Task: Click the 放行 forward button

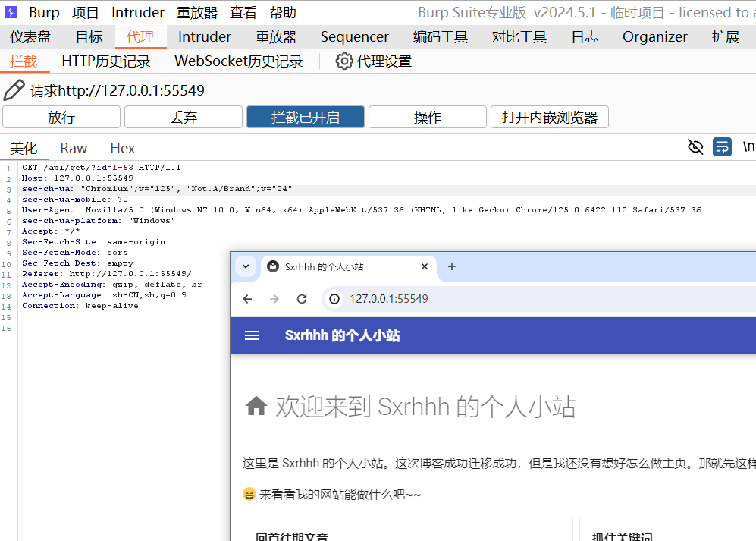Action: click(61, 117)
